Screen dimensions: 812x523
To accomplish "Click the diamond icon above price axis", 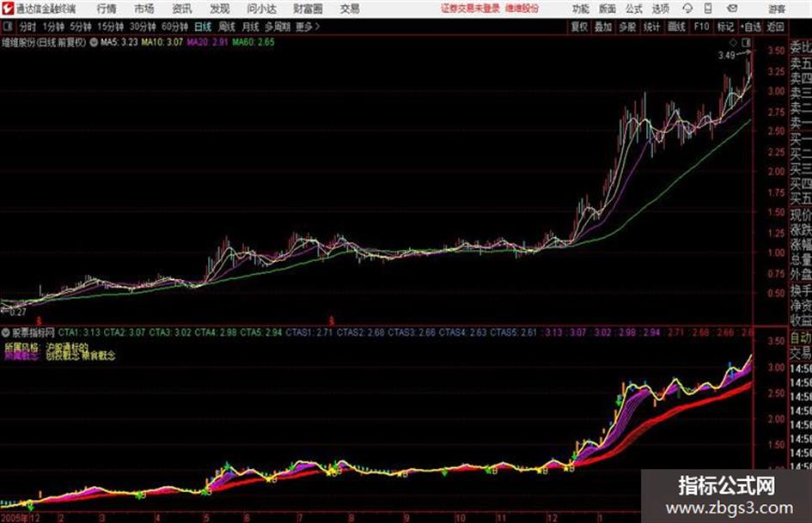I will (733, 42).
